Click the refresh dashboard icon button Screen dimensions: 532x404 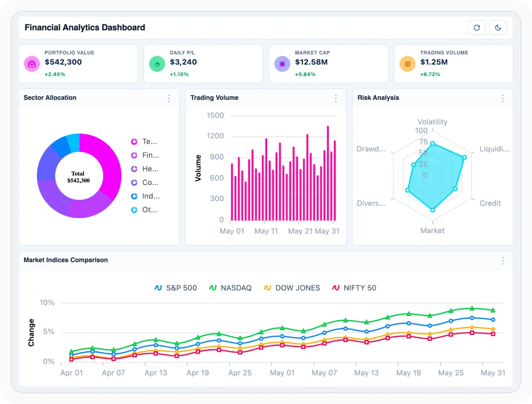(476, 28)
